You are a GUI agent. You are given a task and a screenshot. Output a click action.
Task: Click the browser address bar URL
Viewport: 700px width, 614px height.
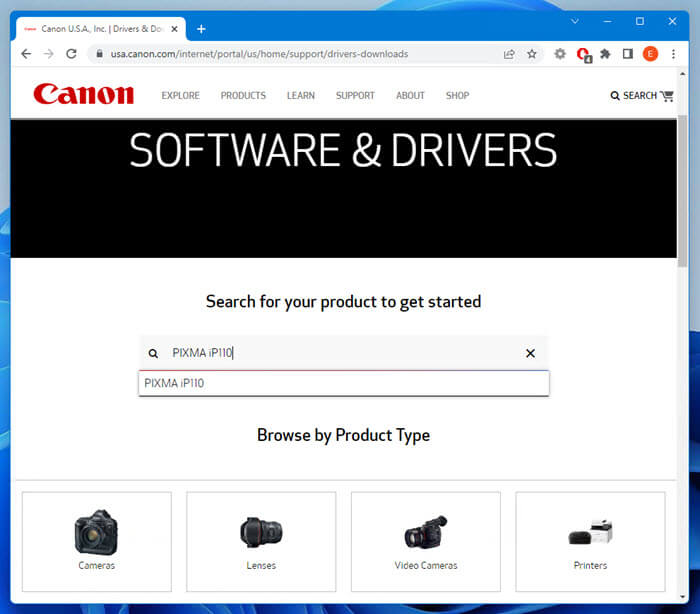pos(259,54)
